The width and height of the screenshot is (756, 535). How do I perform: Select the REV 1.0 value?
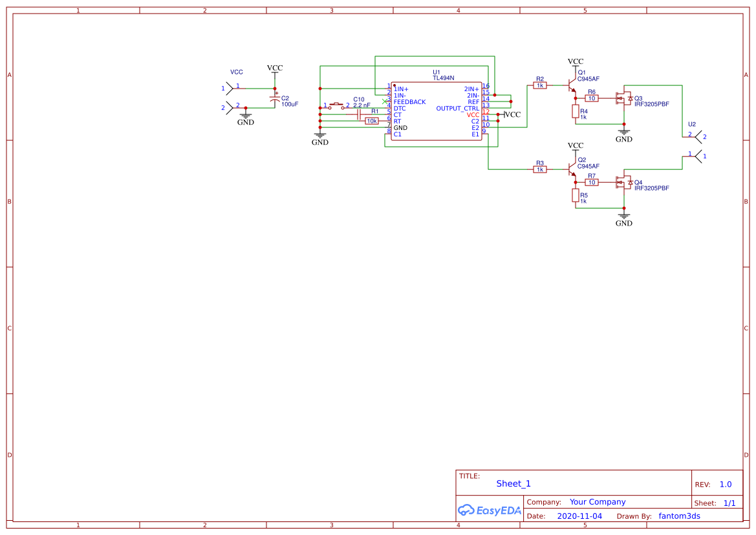click(x=726, y=485)
